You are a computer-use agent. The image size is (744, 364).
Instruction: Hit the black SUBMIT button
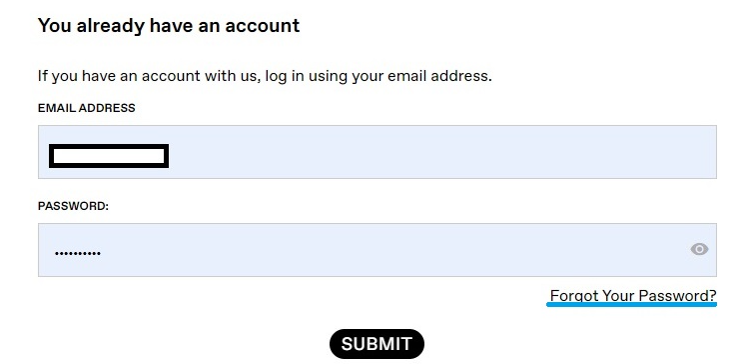(376, 344)
